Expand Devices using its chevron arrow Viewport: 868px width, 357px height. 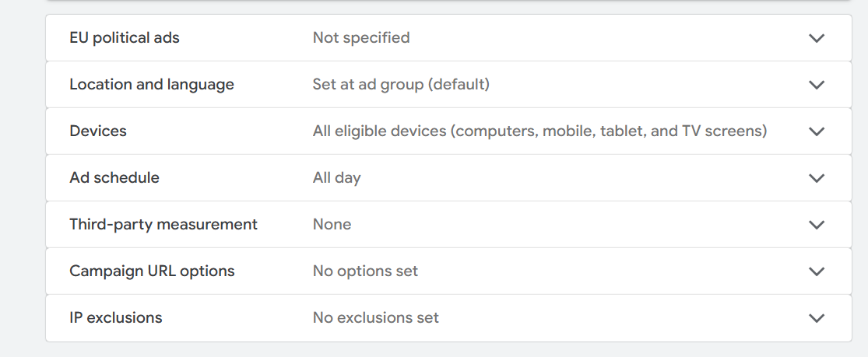point(816,131)
